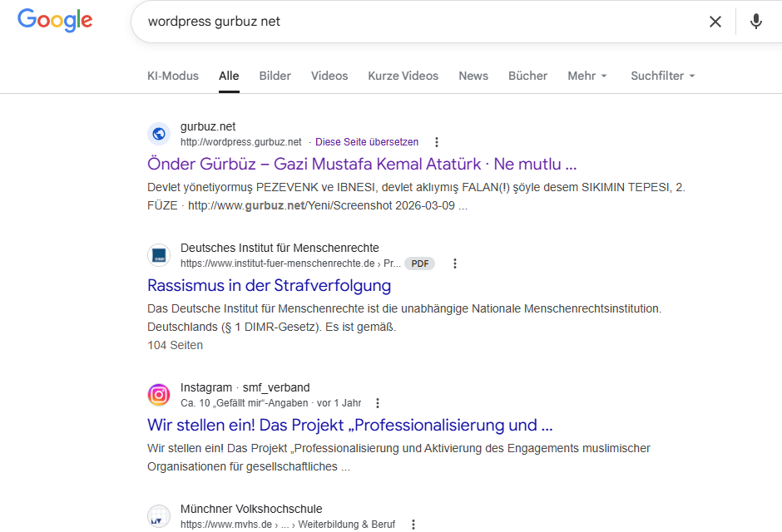Switch to the KI-Modus tab
Image resolution: width=782 pixels, height=532 pixels.
[x=173, y=76]
